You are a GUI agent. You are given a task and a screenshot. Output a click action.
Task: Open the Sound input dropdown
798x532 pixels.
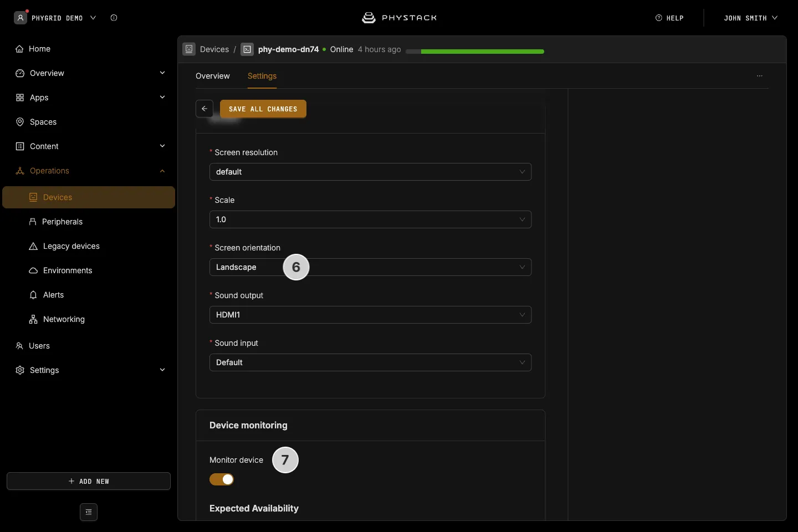click(370, 362)
